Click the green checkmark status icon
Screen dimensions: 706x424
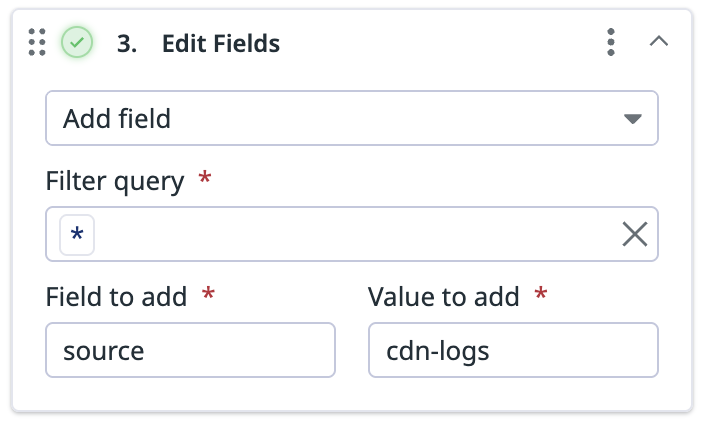coord(77,42)
